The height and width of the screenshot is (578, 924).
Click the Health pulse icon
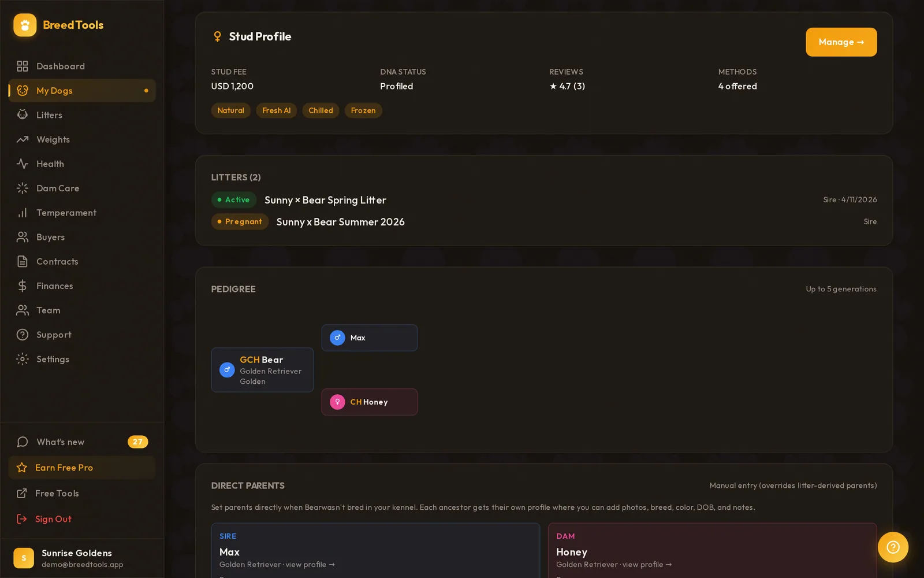23,164
